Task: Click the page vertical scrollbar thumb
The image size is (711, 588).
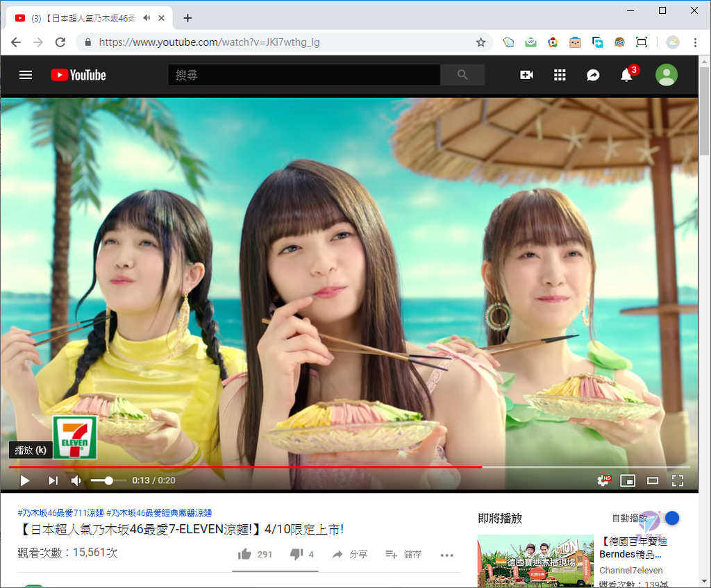Action: (704, 111)
